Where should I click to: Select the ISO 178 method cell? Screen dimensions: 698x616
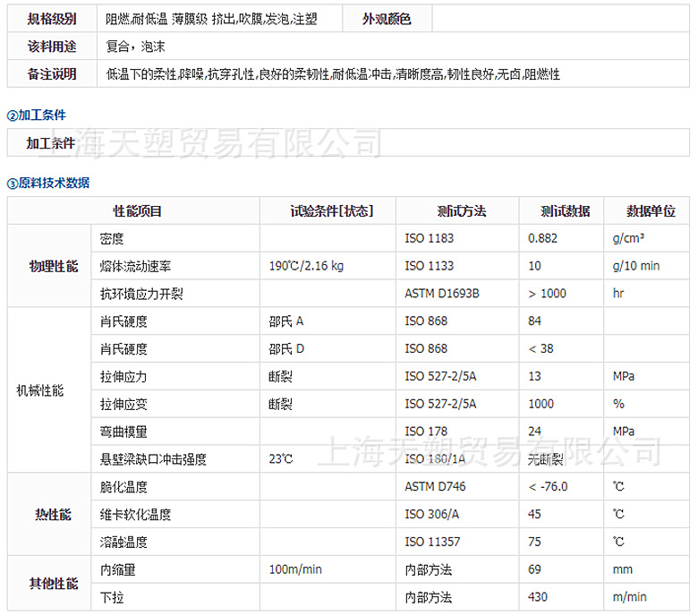coord(457,432)
